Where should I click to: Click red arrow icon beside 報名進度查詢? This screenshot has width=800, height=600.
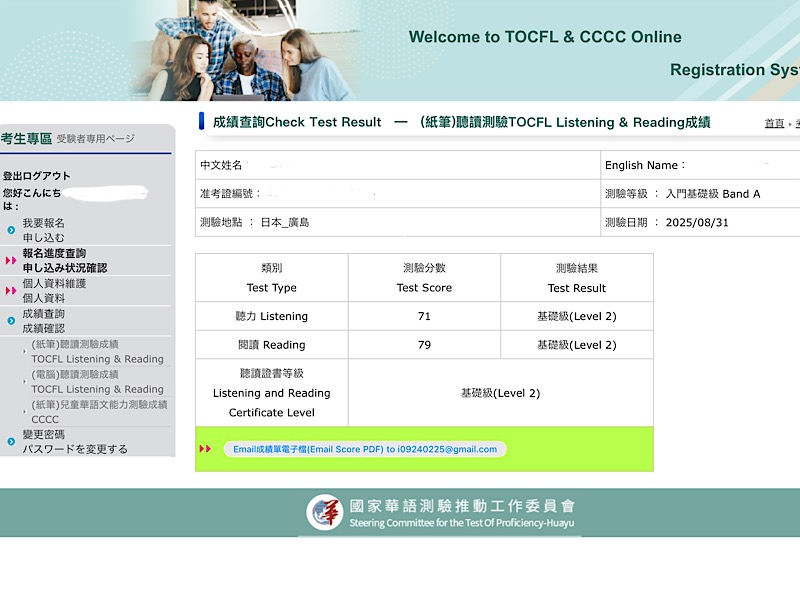coord(11,261)
